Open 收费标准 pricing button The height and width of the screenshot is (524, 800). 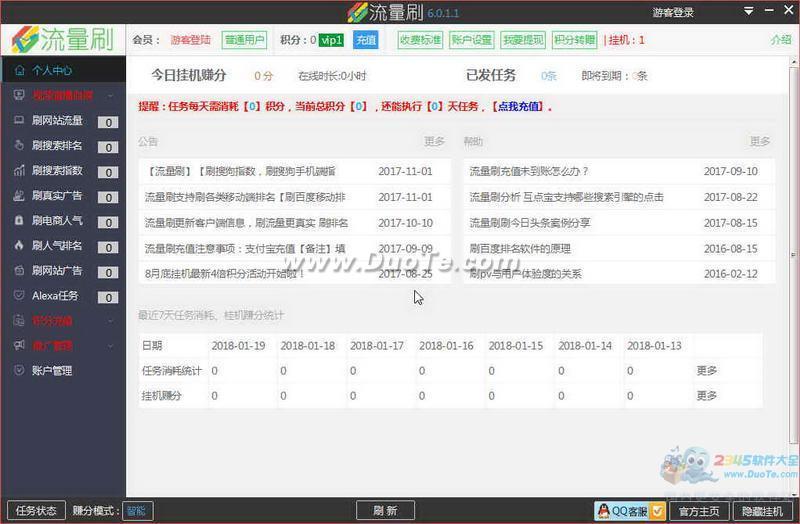pyautogui.click(x=420, y=40)
